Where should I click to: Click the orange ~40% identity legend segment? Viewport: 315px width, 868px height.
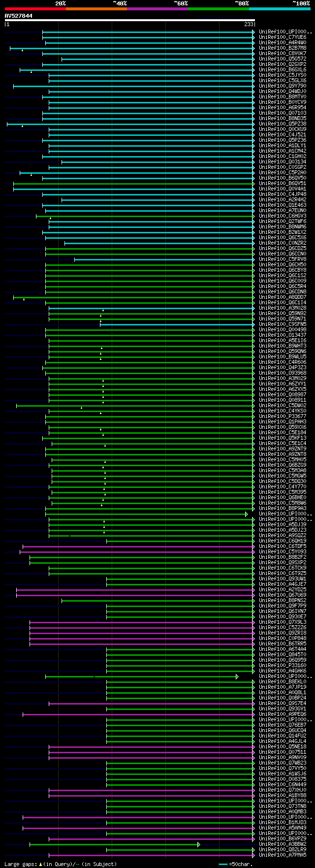pos(96,9)
